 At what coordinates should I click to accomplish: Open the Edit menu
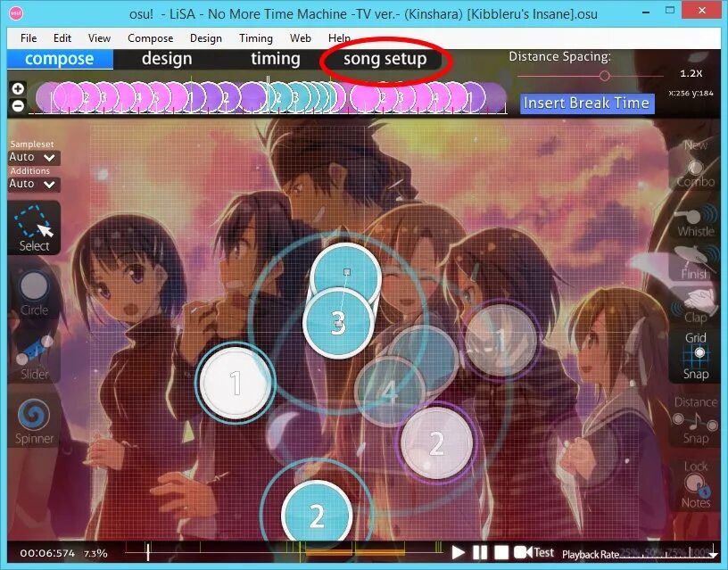(x=62, y=38)
